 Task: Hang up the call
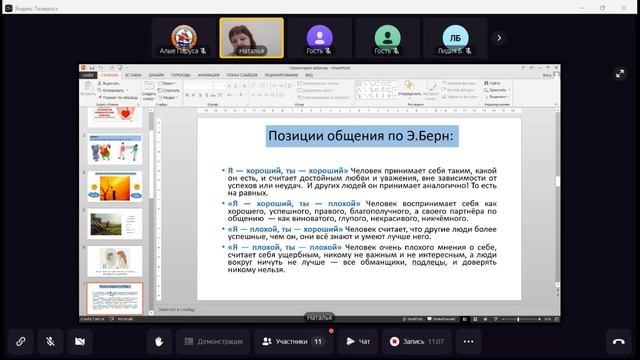point(619,341)
